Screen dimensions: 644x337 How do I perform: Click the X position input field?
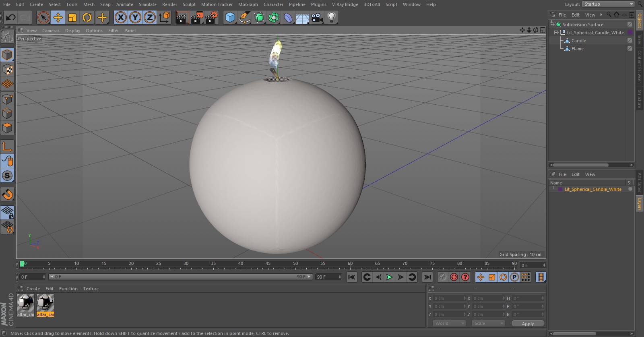point(449,298)
